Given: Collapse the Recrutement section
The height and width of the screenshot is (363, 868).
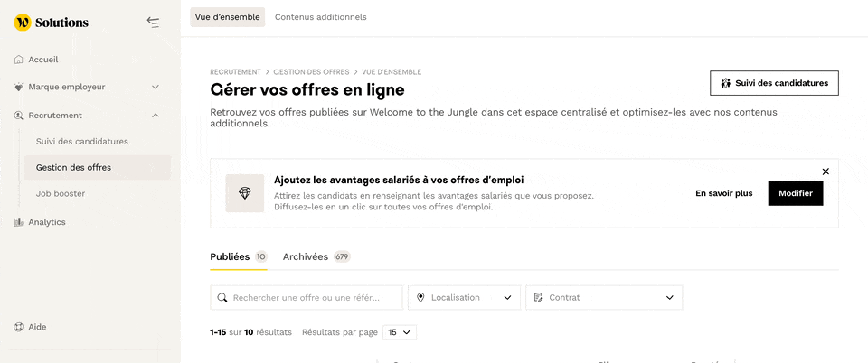Looking at the screenshot, I should click(x=155, y=116).
